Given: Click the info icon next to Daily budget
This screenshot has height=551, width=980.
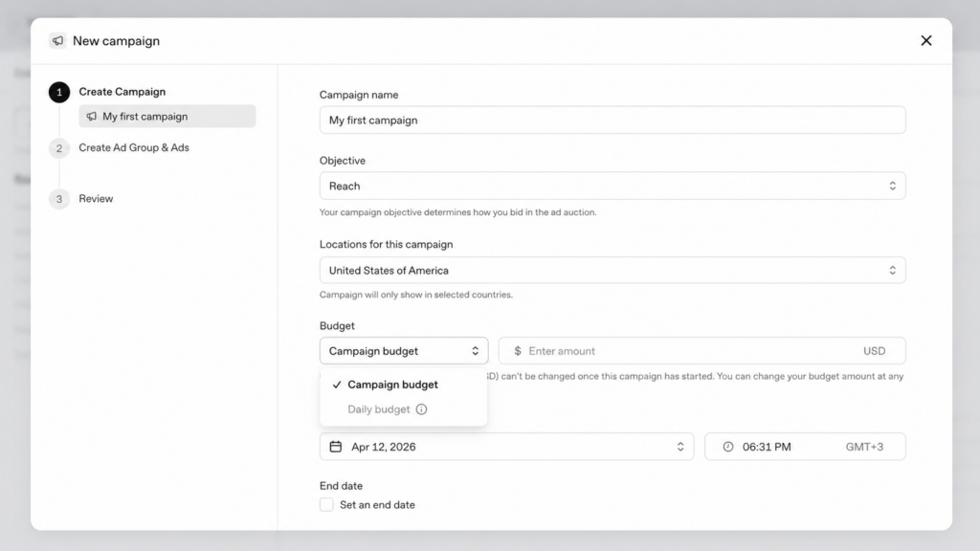Looking at the screenshot, I should tap(421, 409).
